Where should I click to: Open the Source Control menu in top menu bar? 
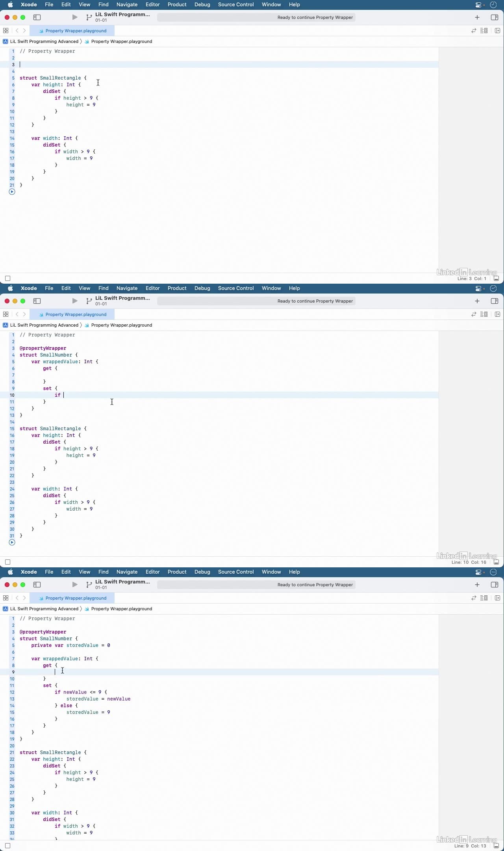(235, 5)
